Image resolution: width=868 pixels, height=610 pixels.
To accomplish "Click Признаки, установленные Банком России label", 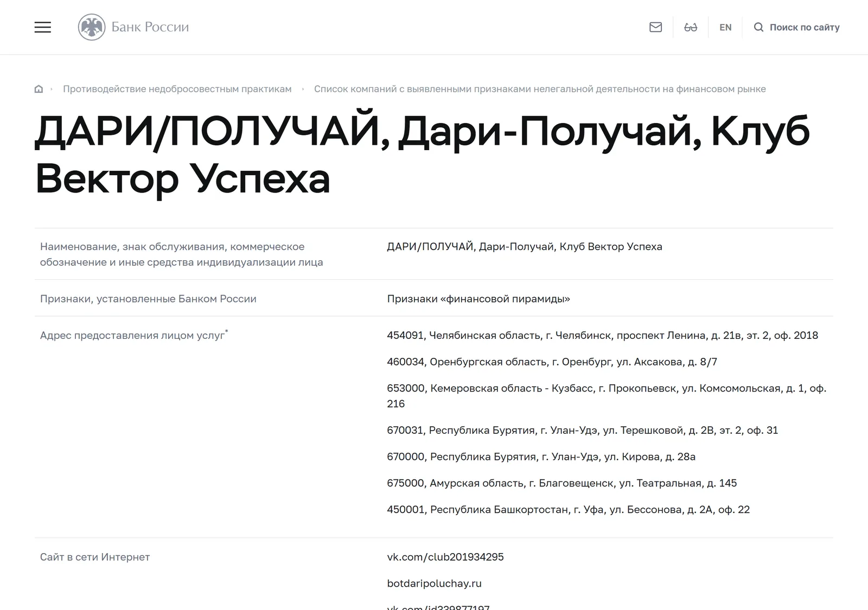I will click(x=148, y=299).
